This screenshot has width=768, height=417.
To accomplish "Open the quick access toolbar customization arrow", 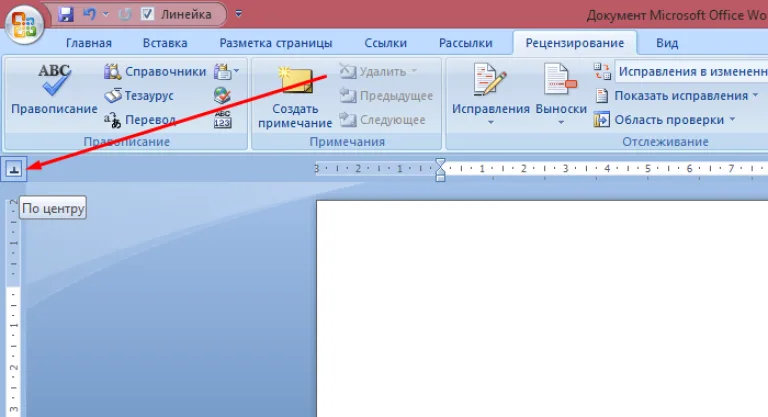I will click(x=239, y=14).
